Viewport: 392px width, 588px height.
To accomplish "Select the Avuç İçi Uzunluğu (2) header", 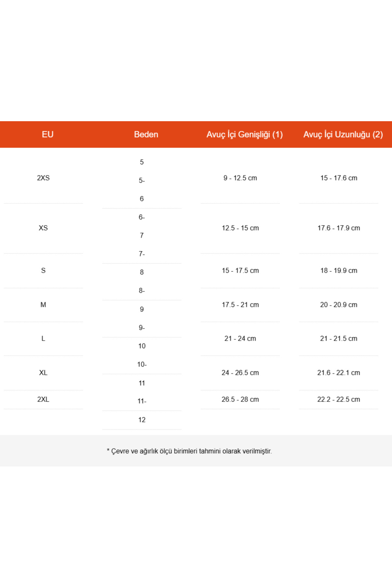I will click(343, 134).
